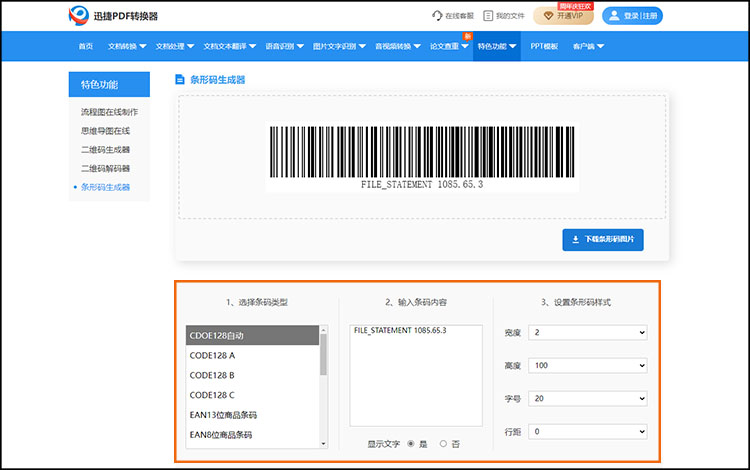Select EAN8位商品条码 barcode type
The height and width of the screenshot is (470, 750).
[x=252, y=435]
